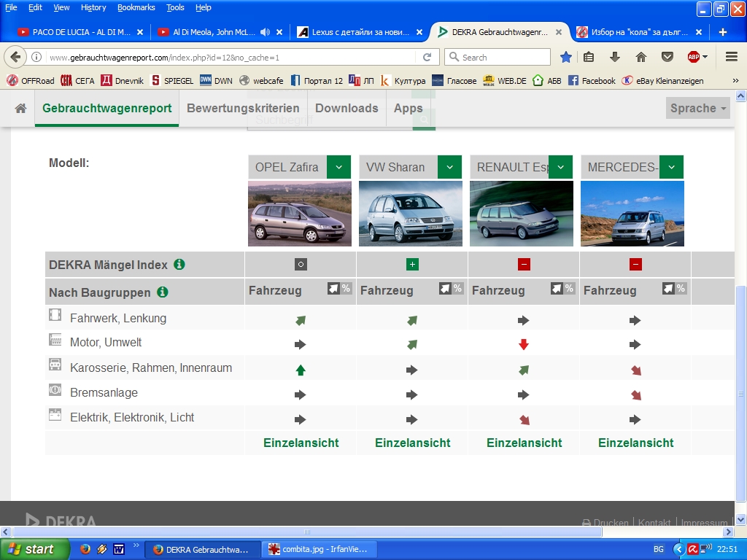This screenshot has height=560, width=747.
Task: Expand the RENAULT Espace model dropdown
Action: 560,167
